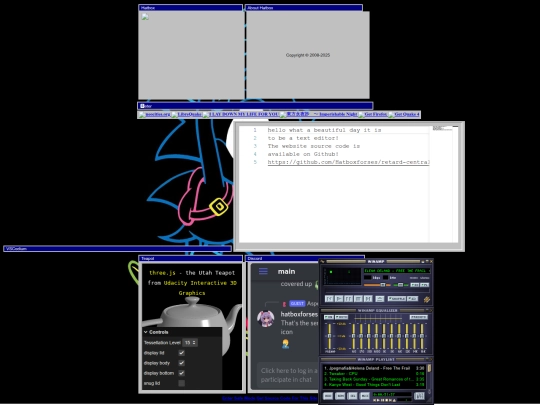Click Winamp play button
The image size is (540, 405).
pyautogui.click(x=339, y=299)
